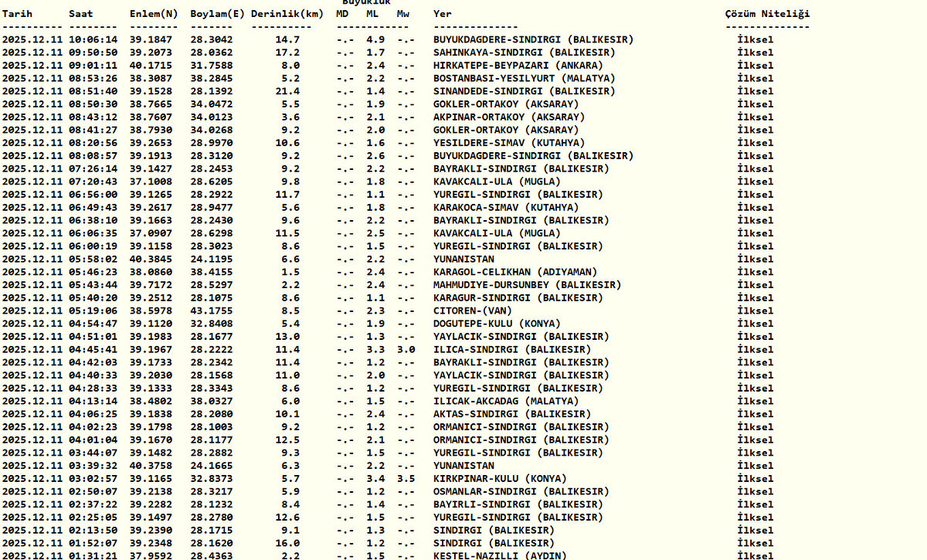Click the KESTEL-NAZILLI (AYDIN) location
Viewport: 927px width, 560px height.
point(500,555)
